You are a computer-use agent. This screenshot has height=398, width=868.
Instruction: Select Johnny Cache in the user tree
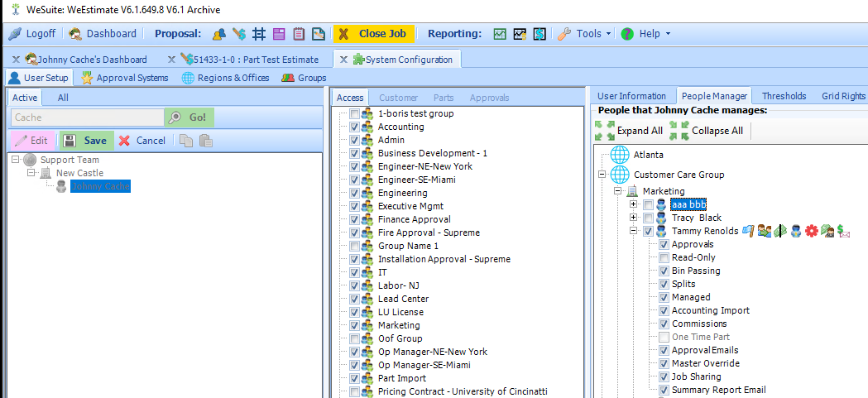100,186
